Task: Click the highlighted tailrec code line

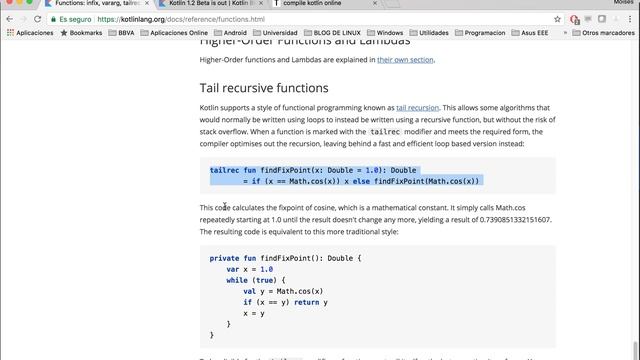Action: click(313, 170)
